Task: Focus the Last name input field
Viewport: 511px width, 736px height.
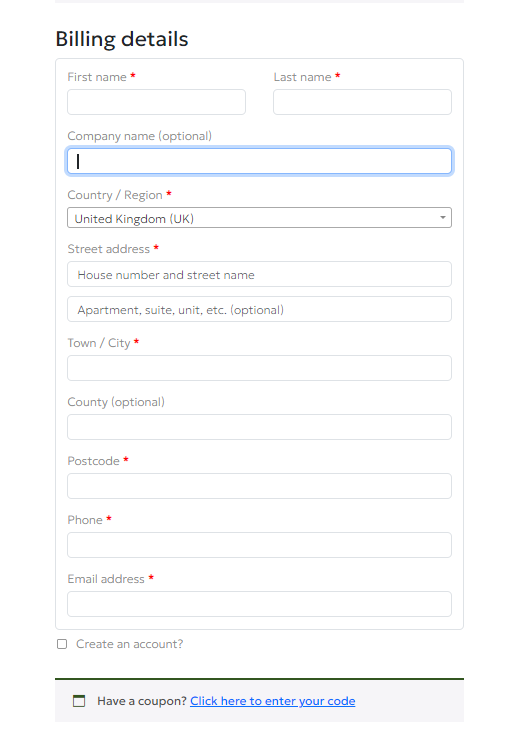Action: click(x=362, y=102)
